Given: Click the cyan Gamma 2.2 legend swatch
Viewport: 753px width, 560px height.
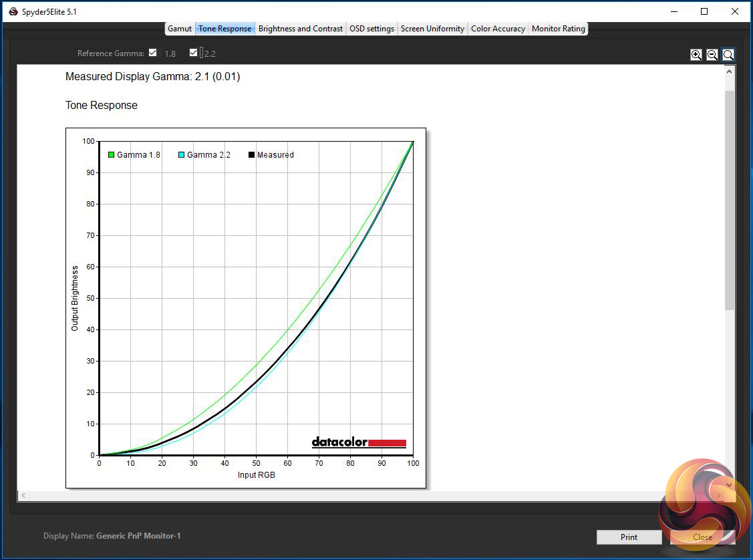Looking at the screenshot, I should [181, 154].
